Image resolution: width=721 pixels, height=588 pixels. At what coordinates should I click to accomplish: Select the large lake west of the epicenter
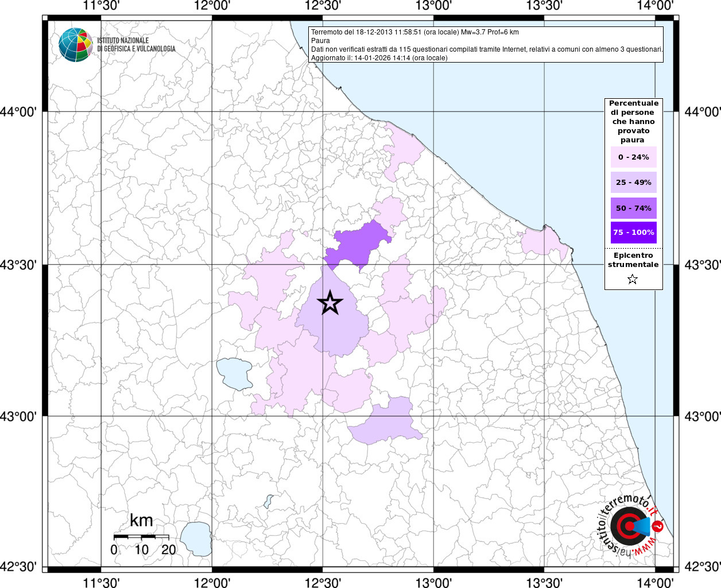pyautogui.click(x=235, y=373)
